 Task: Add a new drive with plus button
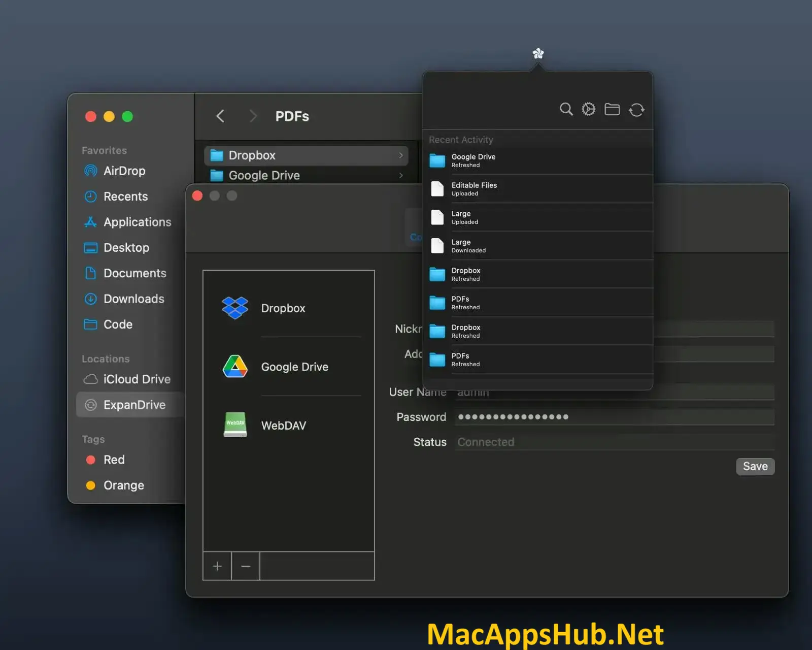click(217, 566)
